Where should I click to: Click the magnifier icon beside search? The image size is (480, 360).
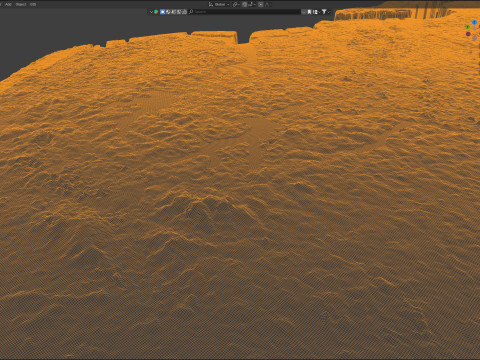pyautogui.click(x=191, y=12)
